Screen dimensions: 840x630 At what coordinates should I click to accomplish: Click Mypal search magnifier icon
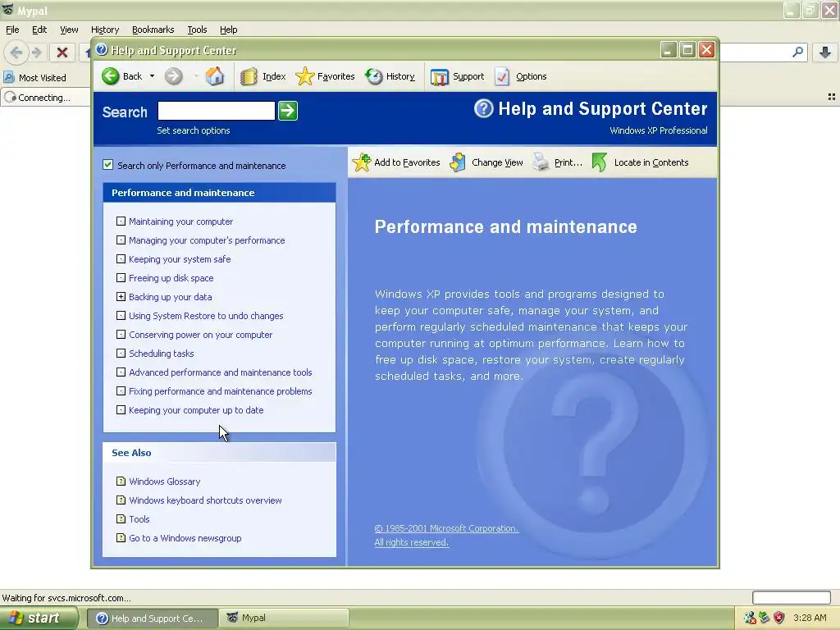click(797, 52)
